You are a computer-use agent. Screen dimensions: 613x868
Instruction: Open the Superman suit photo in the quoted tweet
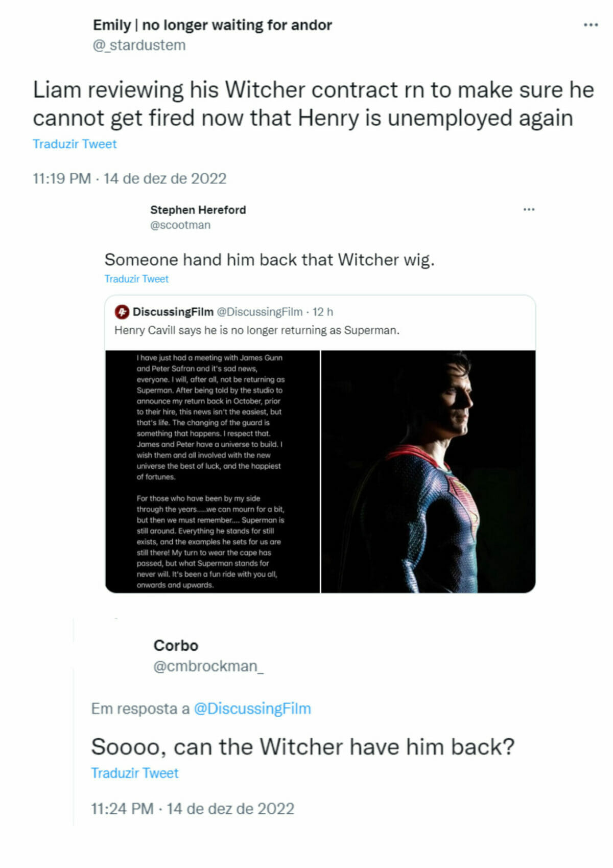tap(428, 471)
